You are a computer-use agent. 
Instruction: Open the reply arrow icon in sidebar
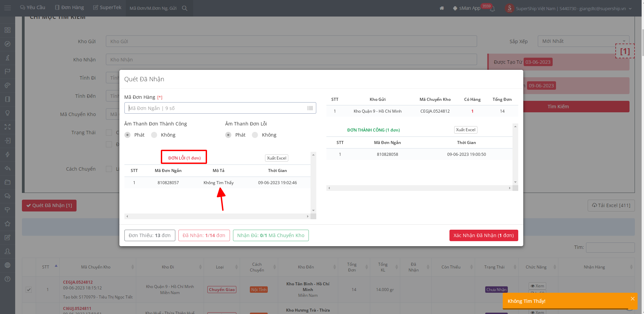[x=7, y=168]
